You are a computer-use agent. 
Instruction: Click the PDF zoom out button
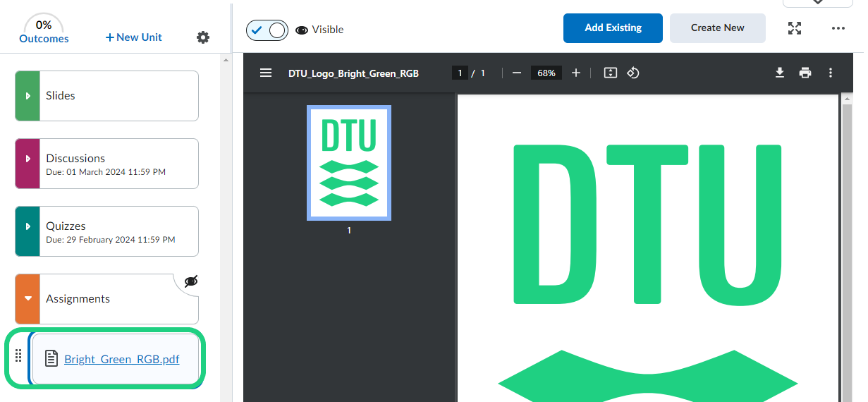(x=517, y=73)
